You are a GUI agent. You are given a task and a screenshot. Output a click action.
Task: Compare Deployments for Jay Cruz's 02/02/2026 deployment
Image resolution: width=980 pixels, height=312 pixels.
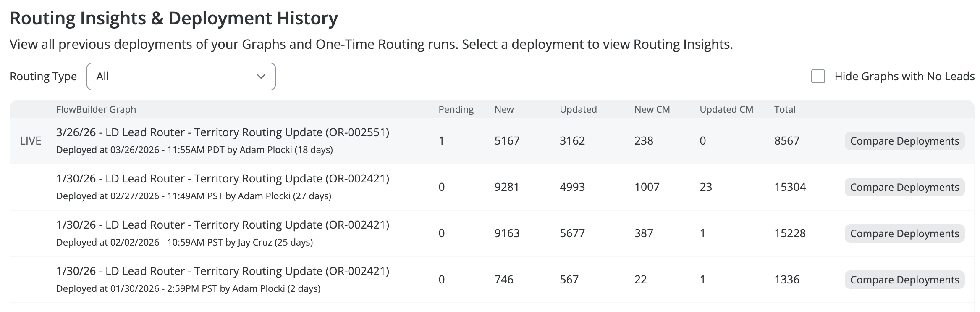(904, 233)
